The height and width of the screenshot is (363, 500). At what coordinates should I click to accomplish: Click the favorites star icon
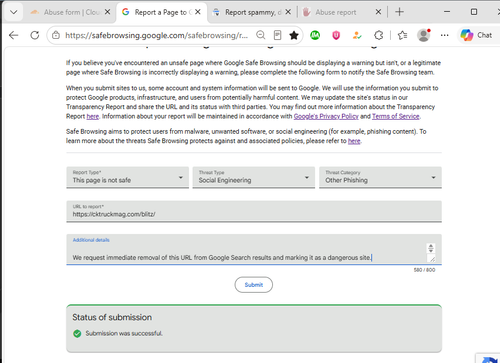pos(294,35)
